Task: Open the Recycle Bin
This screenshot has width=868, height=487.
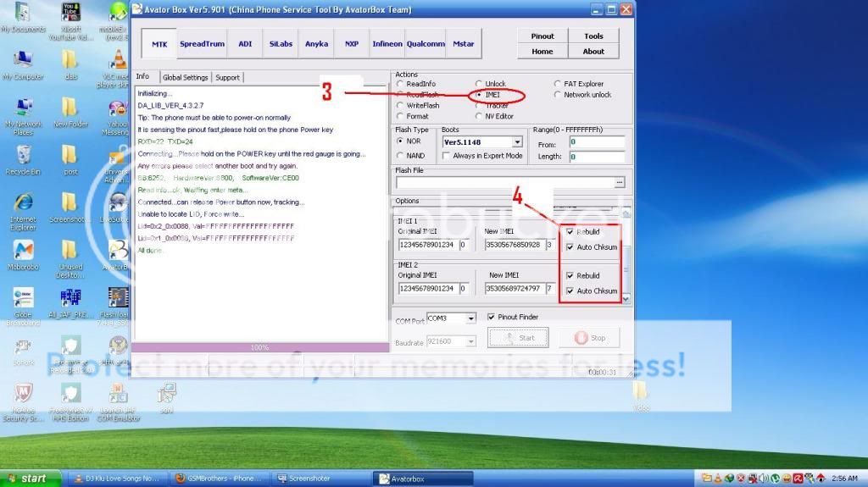Action: 23,160
